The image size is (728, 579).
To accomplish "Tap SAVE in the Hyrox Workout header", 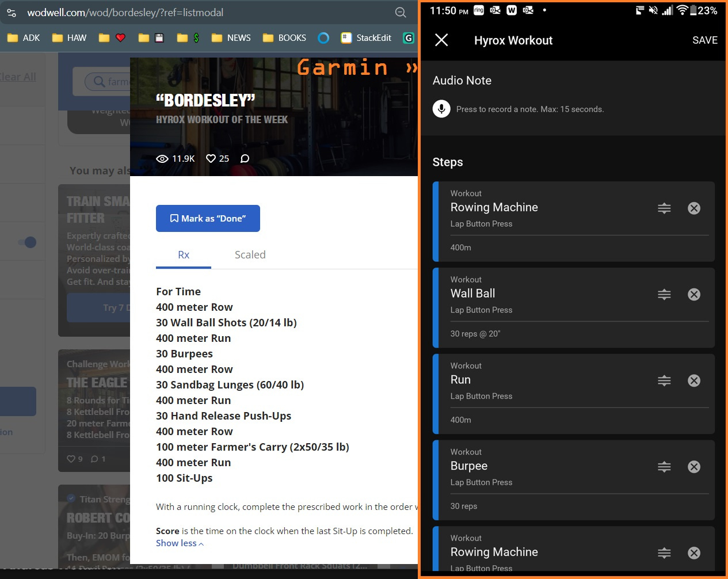I will [704, 40].
